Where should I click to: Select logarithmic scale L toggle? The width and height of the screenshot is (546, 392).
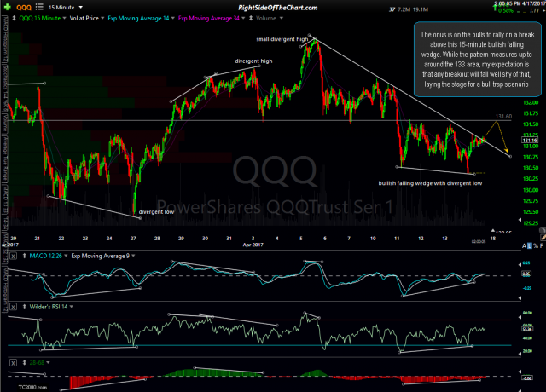click(x=530, y=246)
